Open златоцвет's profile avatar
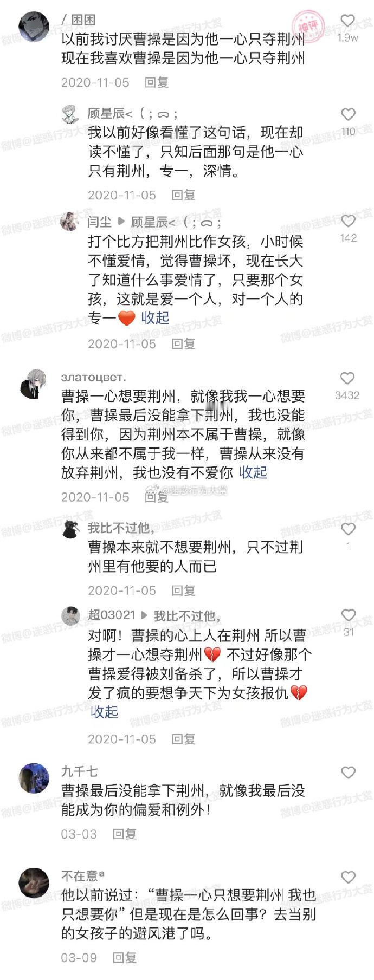Viewport: 374px width, 980px height. click(34, 384)
